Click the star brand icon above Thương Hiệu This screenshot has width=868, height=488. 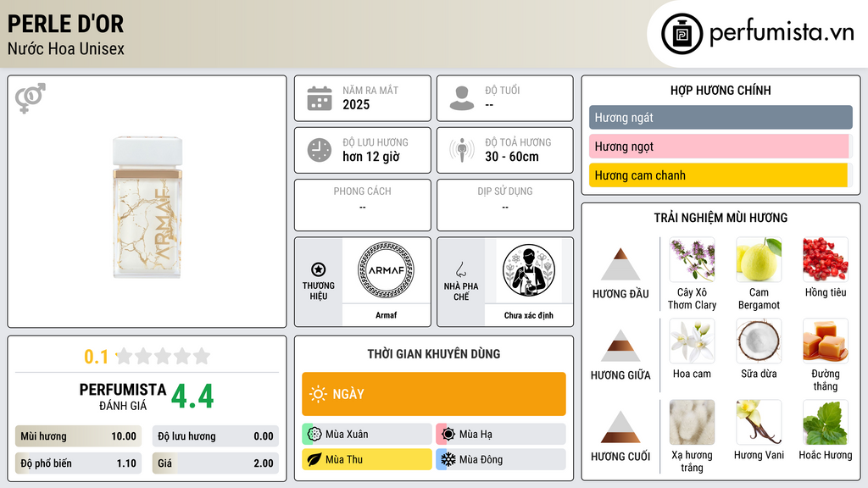coord(319,269)
